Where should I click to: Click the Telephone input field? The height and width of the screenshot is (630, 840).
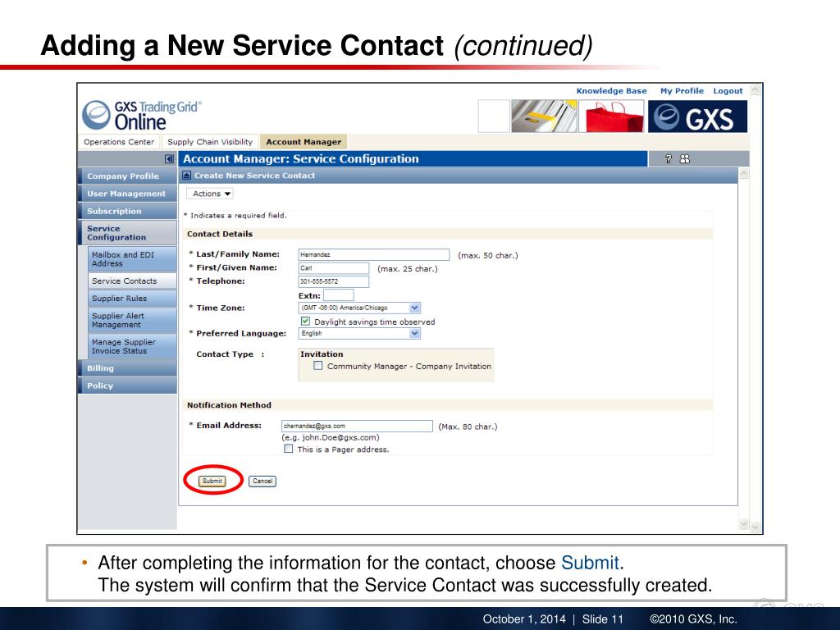334,281
